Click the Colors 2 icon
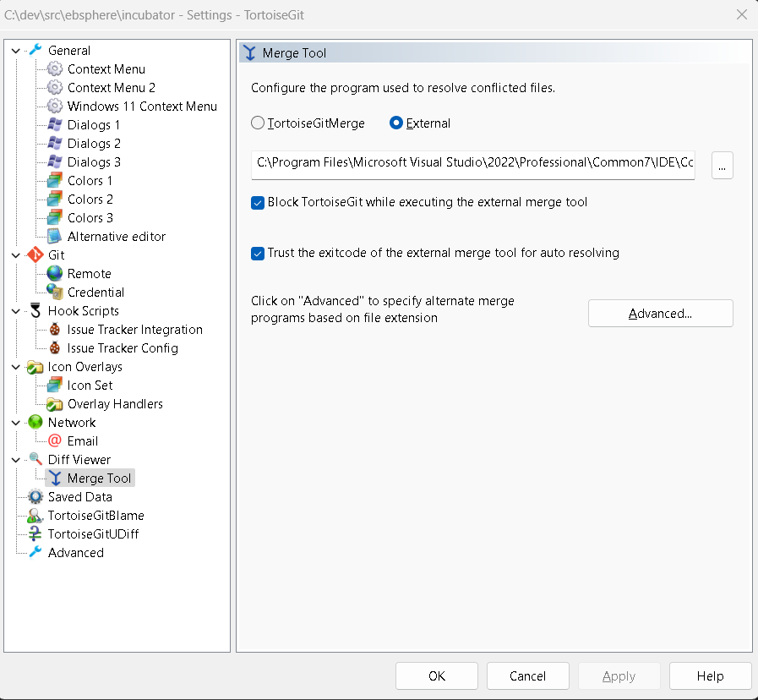This screenshot has width=758, height=700. click(x=55, y=199)
